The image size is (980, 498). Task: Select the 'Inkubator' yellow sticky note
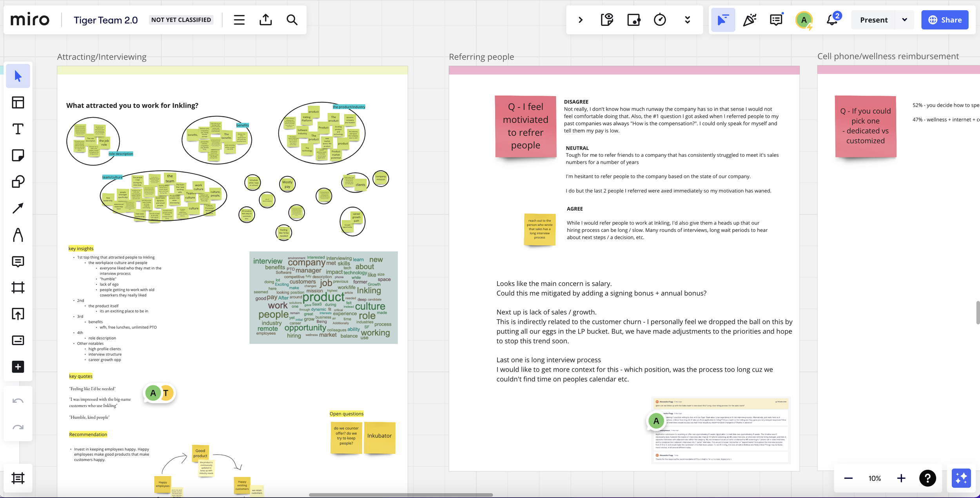(x=379, y=438)
